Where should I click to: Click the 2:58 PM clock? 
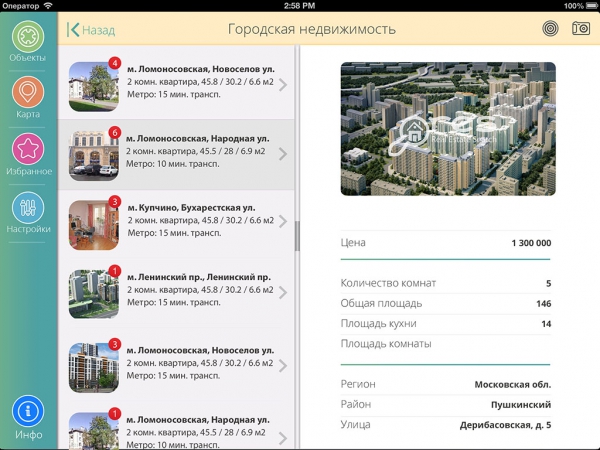click(x=299, y=6)
